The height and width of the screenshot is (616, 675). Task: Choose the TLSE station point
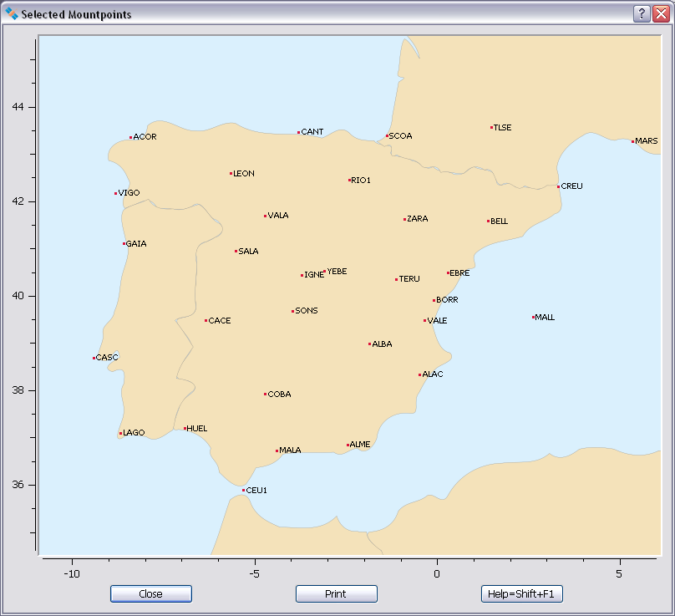(x=491, y=128)
